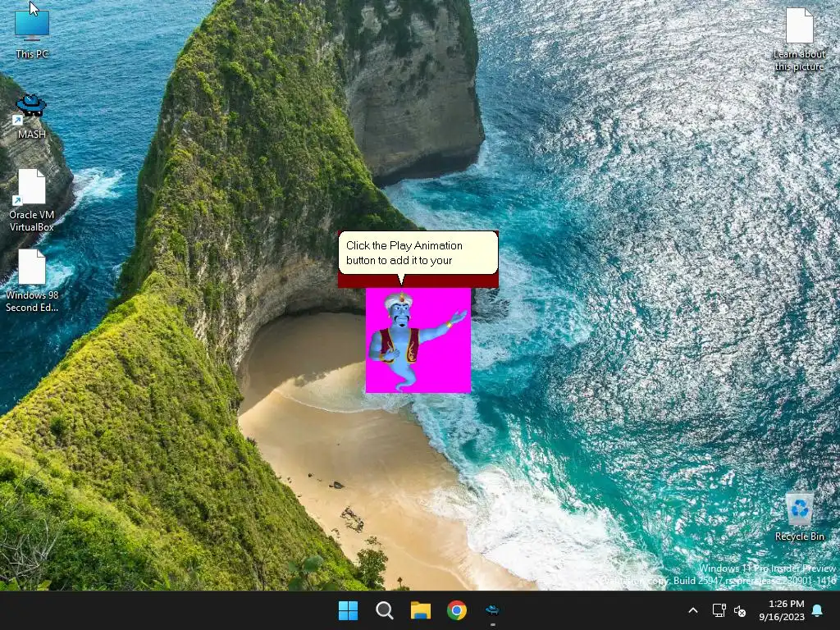The image size is (840, 630).
Task: Select the Recycle Bin icon
Action: pos(799,517)
